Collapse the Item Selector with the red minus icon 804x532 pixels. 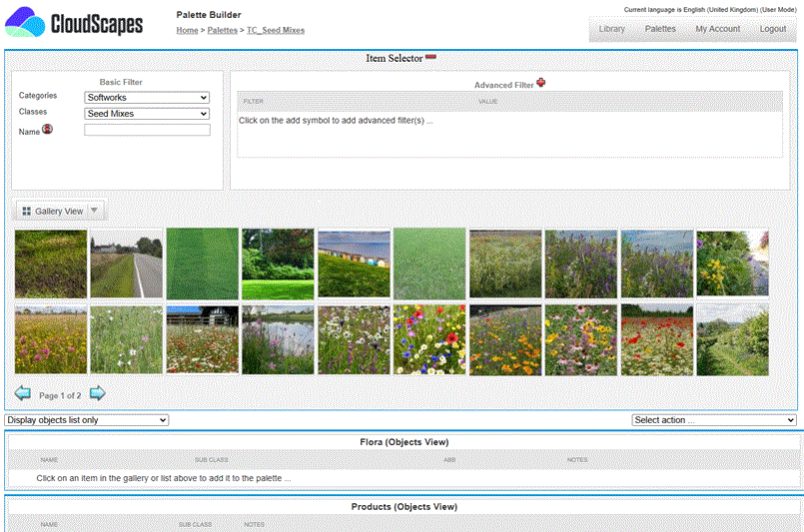pos(430,57)
